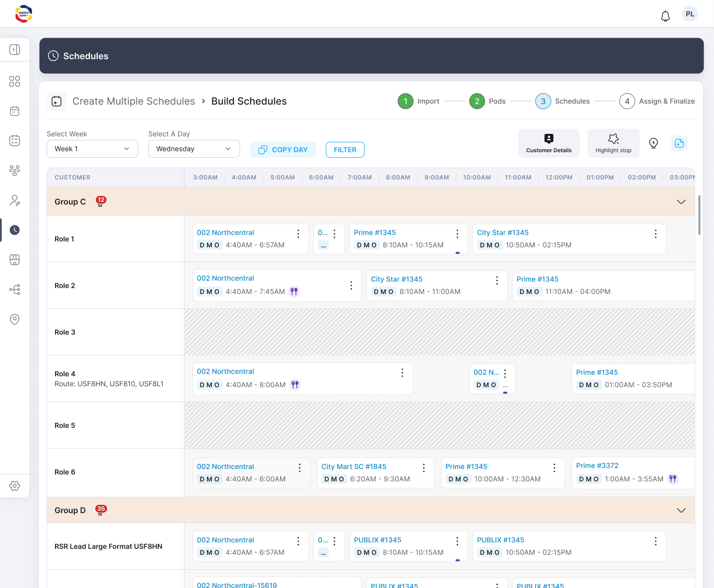Open menu on Group D PUBLIX 10:50AM card
Viewport: 714px width, 588px height.
coord(655,541)
